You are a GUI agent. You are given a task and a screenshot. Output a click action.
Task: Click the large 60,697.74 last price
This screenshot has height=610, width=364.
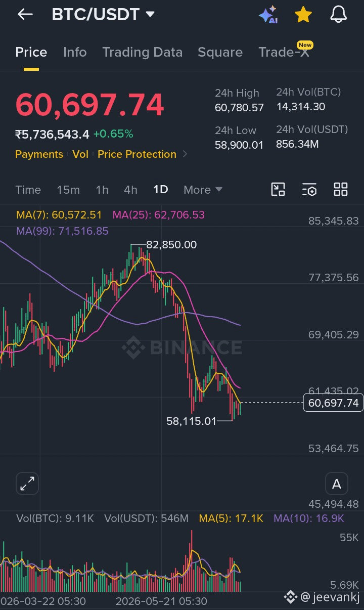(89, 105)
